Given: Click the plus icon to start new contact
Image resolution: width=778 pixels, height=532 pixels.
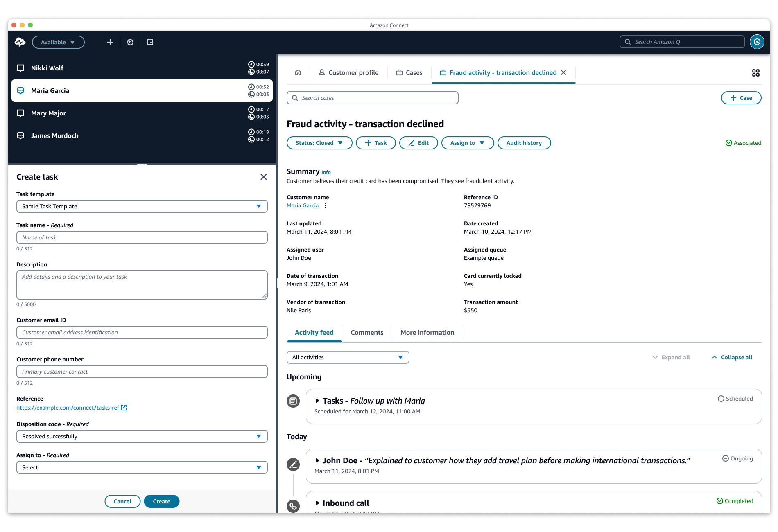Looking at the screenshot, I should (110, 42).
